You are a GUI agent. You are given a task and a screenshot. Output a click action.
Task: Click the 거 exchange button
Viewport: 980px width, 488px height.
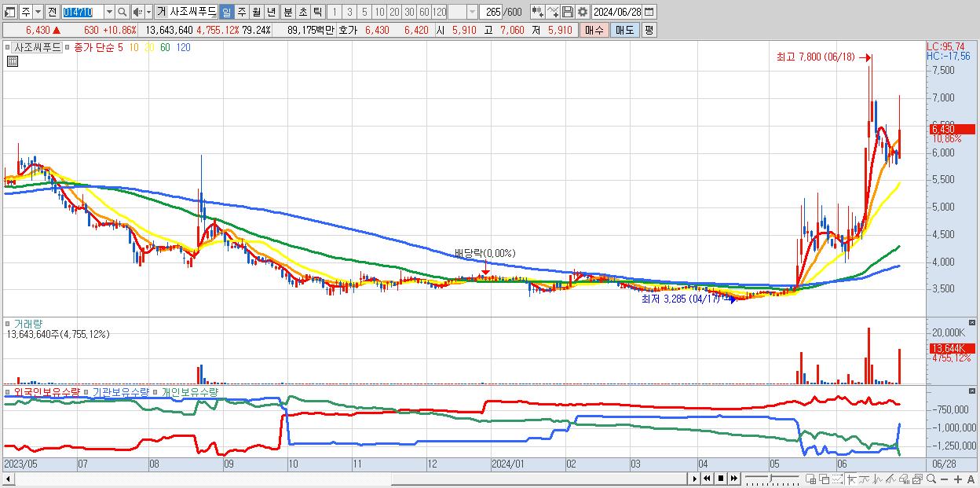[x=161, y=12]
